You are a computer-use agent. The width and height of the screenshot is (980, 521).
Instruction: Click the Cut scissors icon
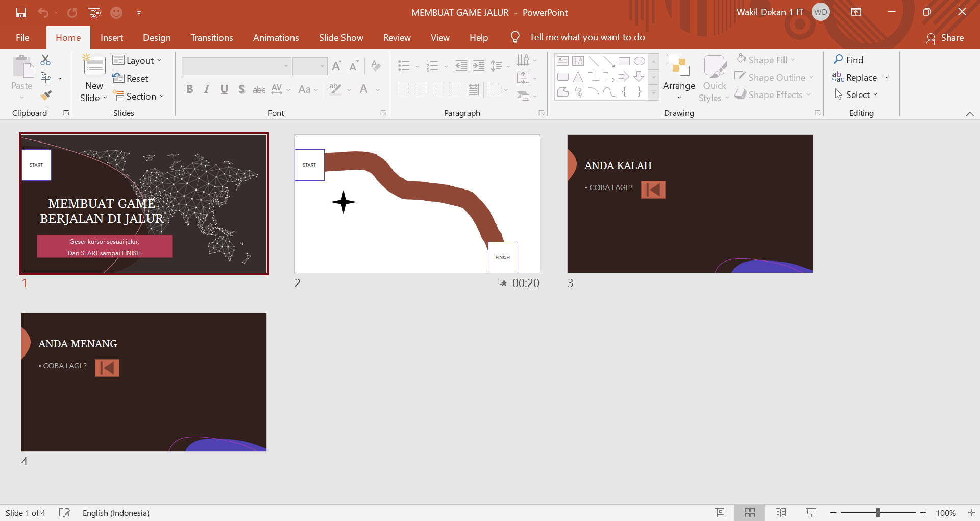(45, 60)
